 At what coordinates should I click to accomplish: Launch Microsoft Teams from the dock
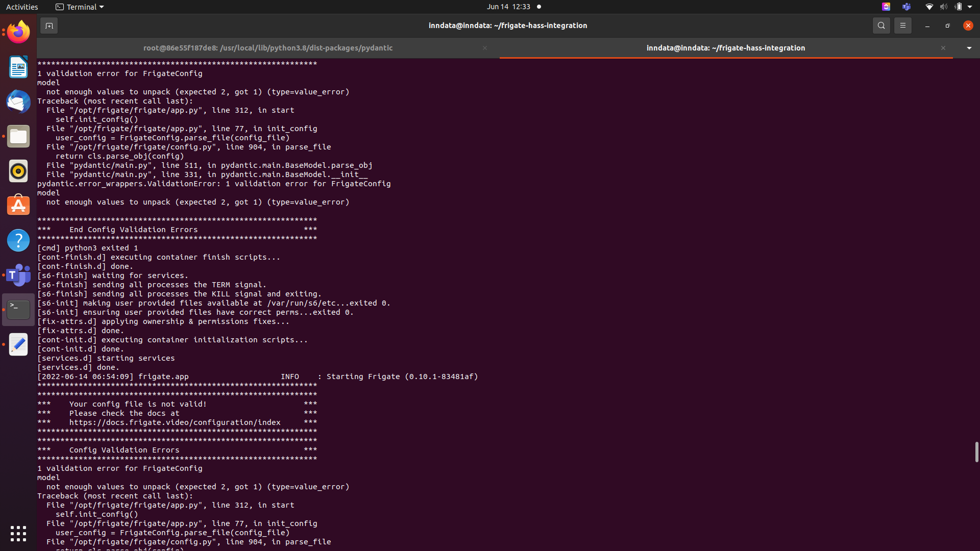pos(18,275)
